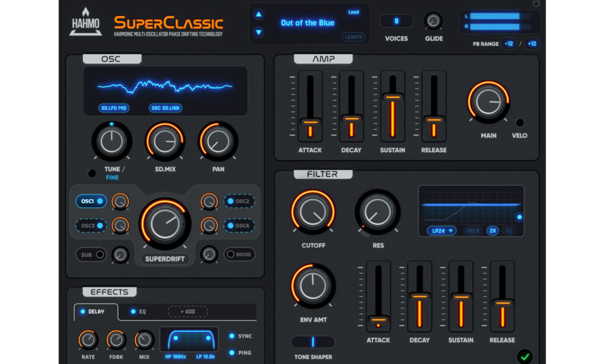Toggle the OSC1 oscillator on/off

point(91,201)
